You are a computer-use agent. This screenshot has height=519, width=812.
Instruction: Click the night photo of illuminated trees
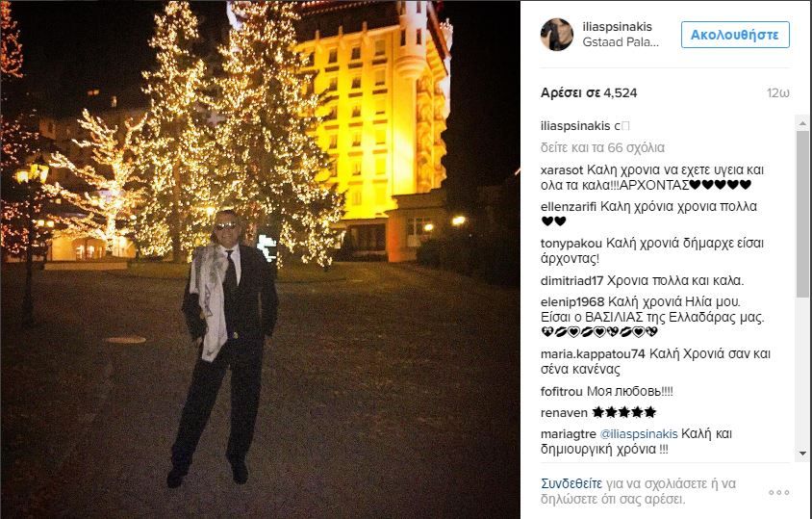(260, 259)
